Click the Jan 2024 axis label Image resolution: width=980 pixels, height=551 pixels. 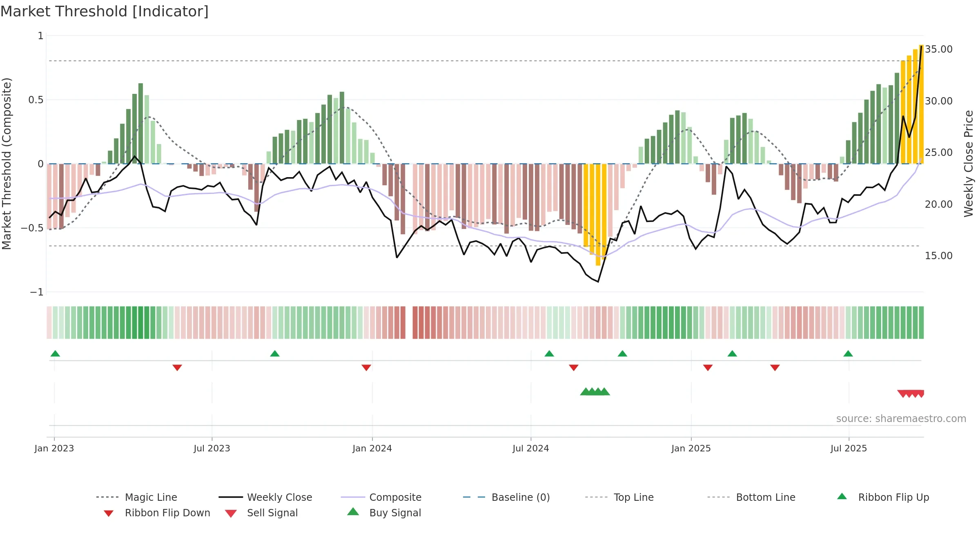[x=372, y=449]
